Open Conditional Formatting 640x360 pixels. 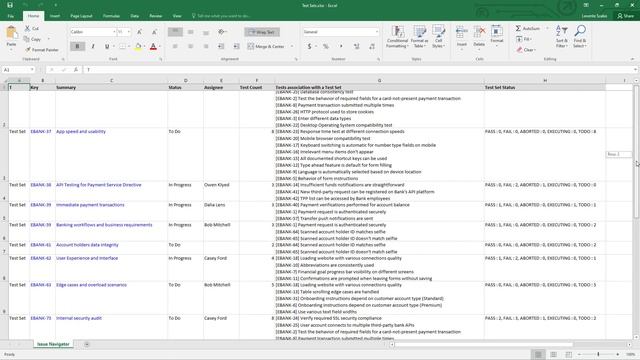click(x=397, y=36)
